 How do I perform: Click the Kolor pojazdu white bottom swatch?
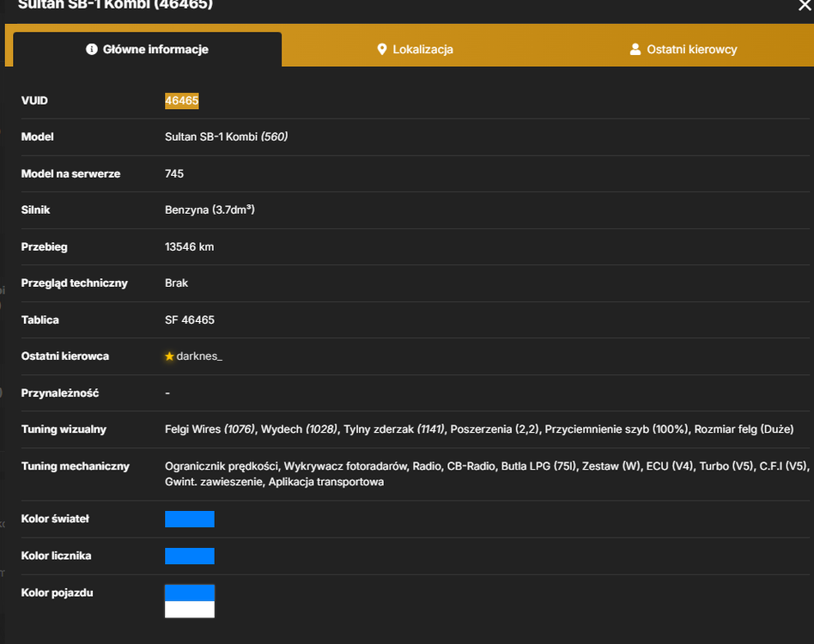click(190, 610)
